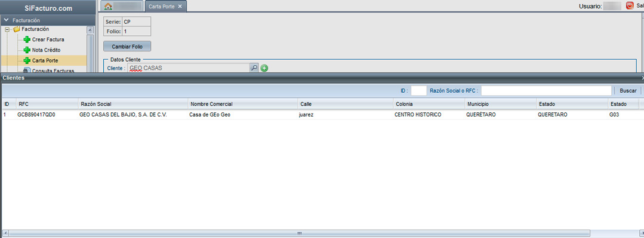644x238 pixels.
Task: Sort by the ID column header
Action: coord(8,104)
